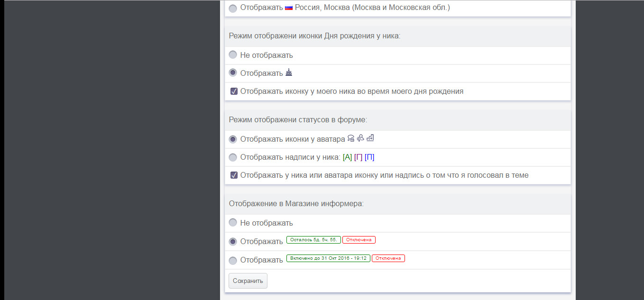The width and height of the screenshot is (644, 300).
Task: Select radio with 'Включено до 31 Окт 2016' badge
Action: (x=233, y=260)
